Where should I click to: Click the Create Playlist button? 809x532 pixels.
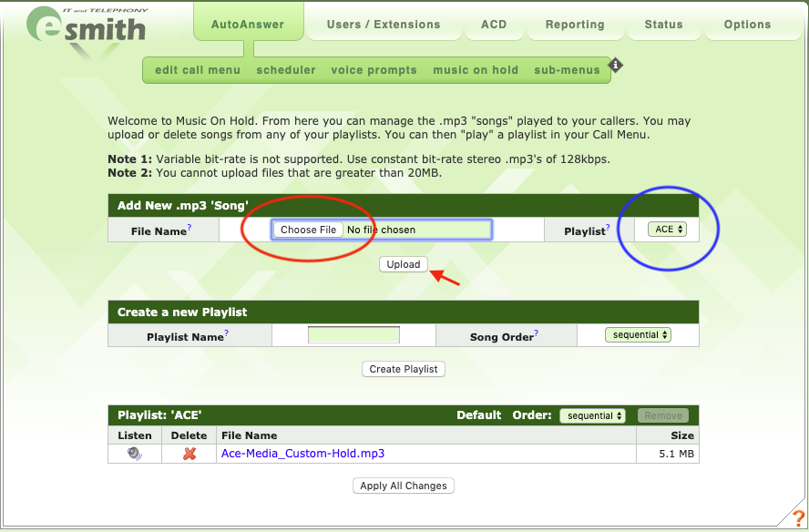(x=404, y=369)
